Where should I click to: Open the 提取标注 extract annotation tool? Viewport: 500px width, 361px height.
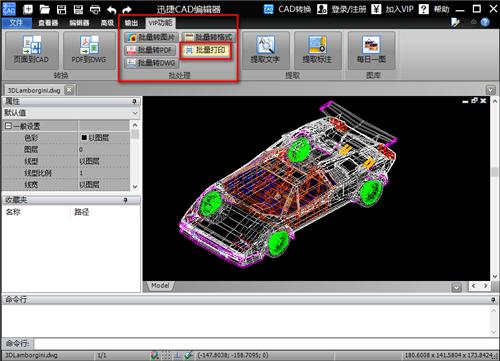[317, 50]
